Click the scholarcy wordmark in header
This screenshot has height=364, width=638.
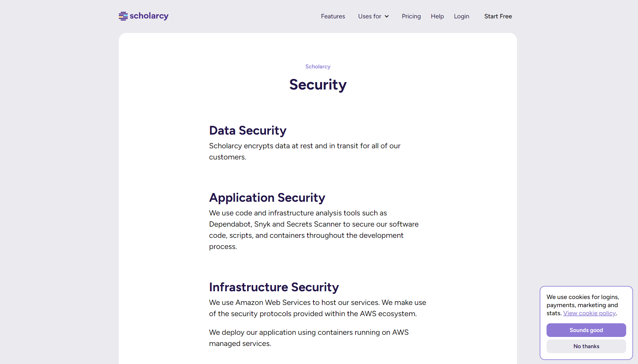pyautogui.click(x=149, y=16)
